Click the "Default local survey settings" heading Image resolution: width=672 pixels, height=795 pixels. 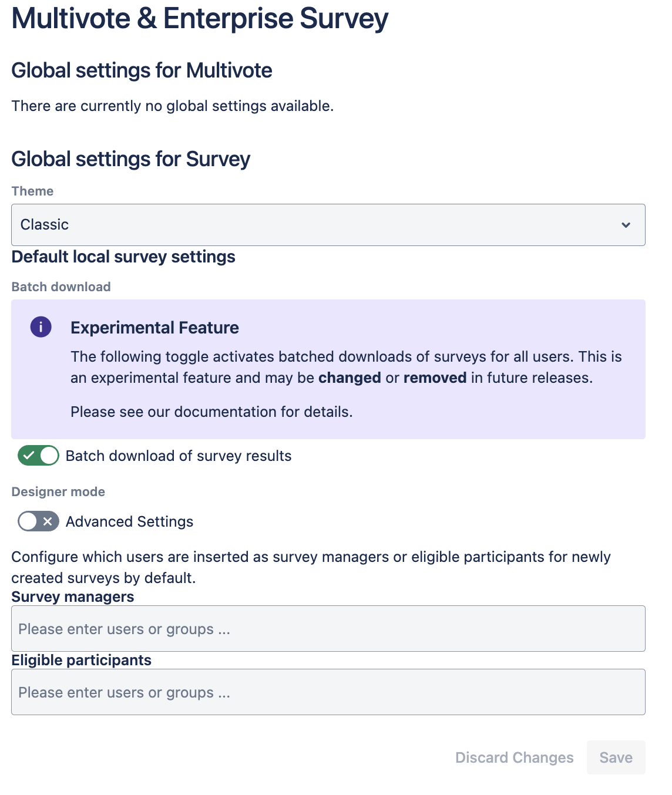point(123,257)
